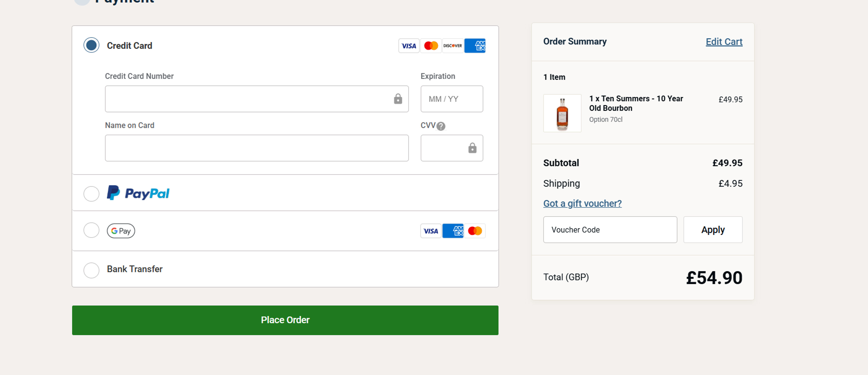Click the Subtotal £49.95 value
868x375 pixels.
(x=727, y=163)
